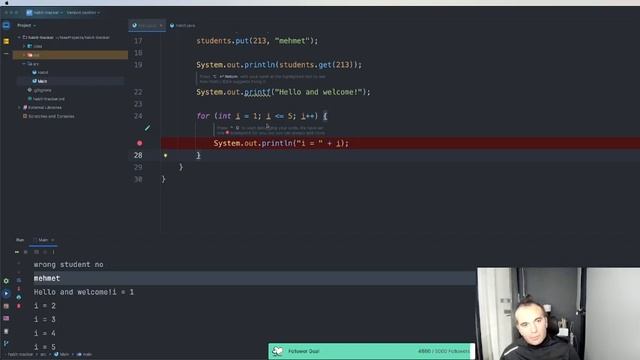Click the red icon at console sidebar bottom
Image resolution: width=640 pixels, height=360 pixels.
point(19,305)
